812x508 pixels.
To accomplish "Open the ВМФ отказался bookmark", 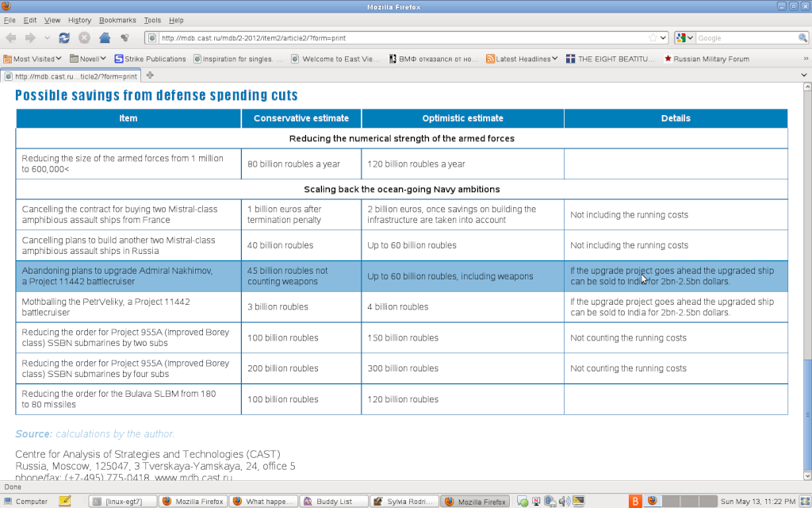I will click(434, 59).
